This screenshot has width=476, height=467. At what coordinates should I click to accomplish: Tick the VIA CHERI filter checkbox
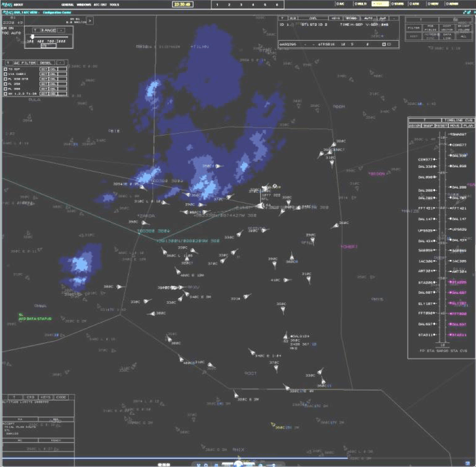pos(5,74)
